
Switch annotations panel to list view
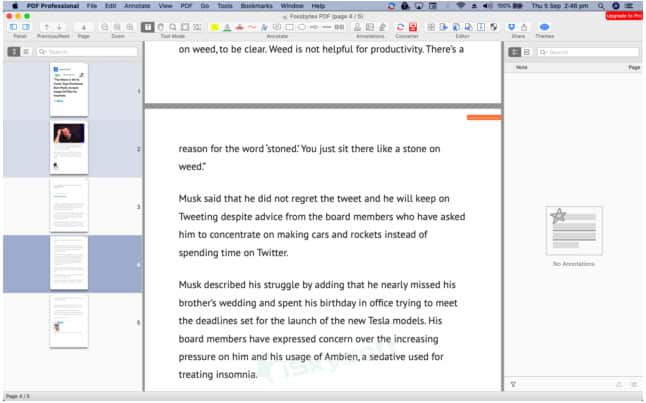coord(515,52)
